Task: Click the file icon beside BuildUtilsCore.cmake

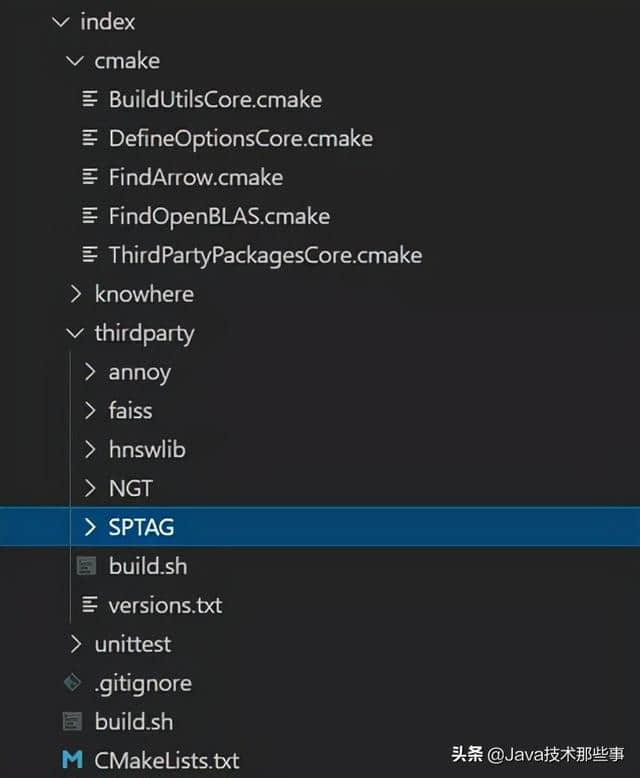Action: point(91,99)
